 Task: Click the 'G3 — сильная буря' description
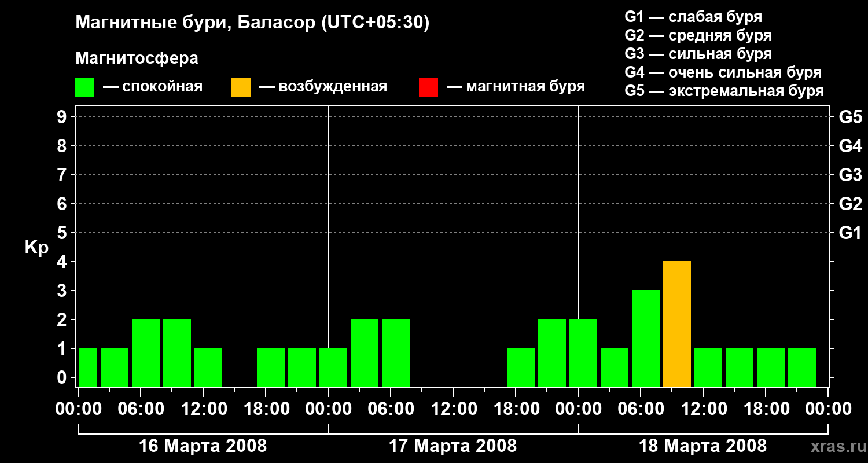pos(698,54)
